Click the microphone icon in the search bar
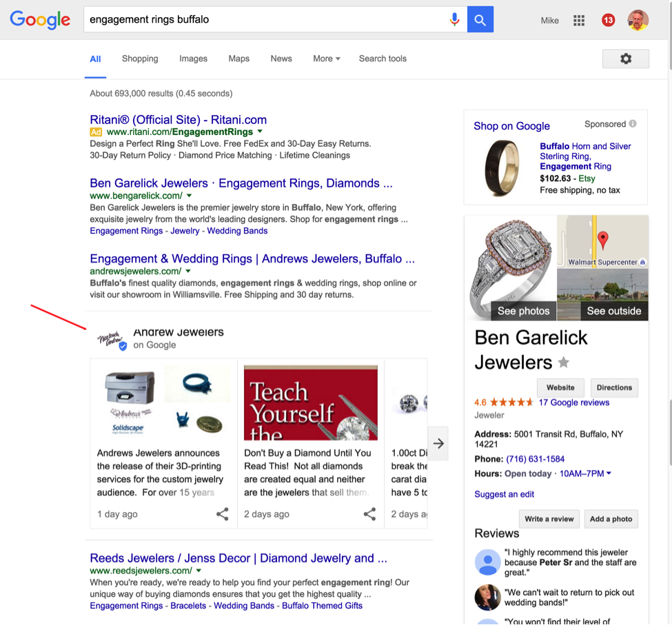The height and width of the screenshot is (625, 672). pos(454,20)
